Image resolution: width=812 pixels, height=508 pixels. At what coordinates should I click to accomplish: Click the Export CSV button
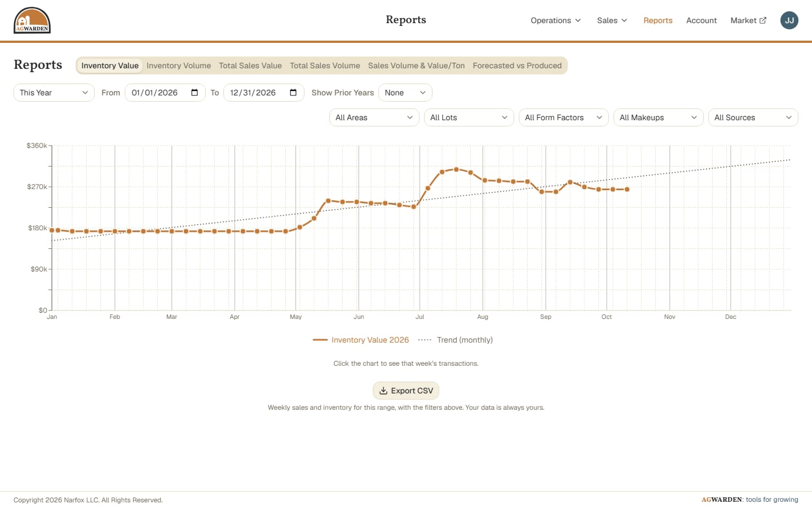point(406,391)
